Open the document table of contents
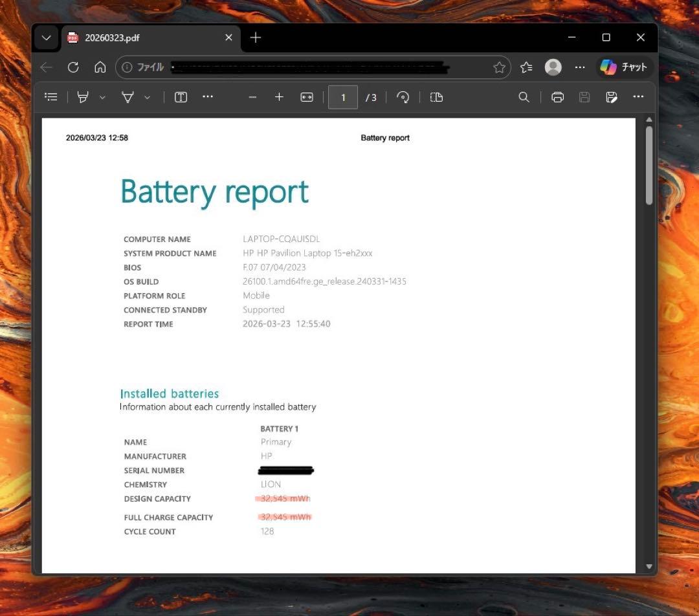Image resolution: width=699 pixels, height=616 pixels. 50,97
